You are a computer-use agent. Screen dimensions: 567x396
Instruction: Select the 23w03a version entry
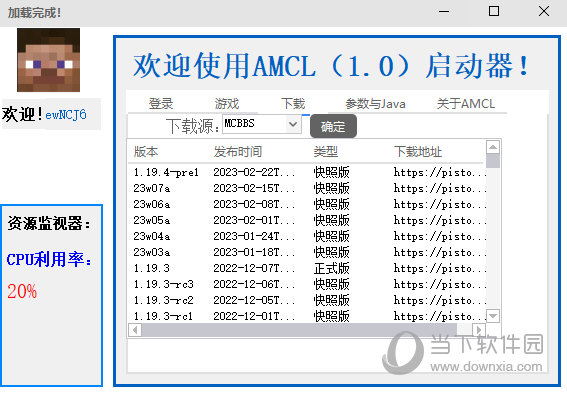pyautogui.click(x=307, y=252)
